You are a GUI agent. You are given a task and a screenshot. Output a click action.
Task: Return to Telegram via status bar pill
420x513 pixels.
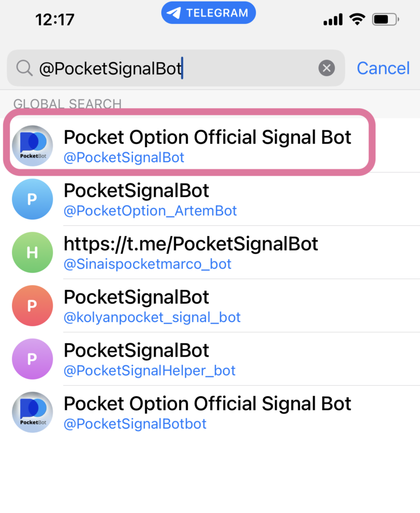tap(208, 13)
